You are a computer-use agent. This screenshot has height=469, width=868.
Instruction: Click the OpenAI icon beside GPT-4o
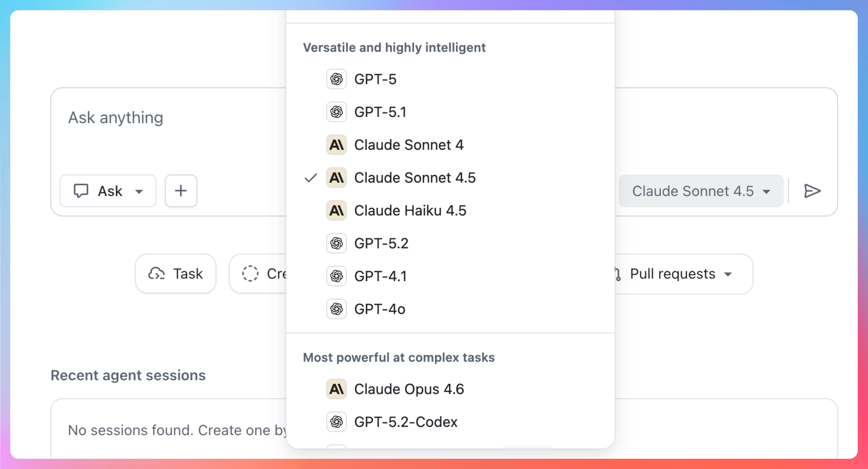(x=336, y=309)
